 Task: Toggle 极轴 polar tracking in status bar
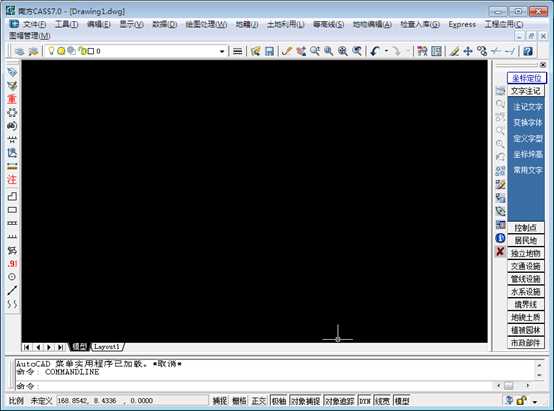pyautogui.click(x=279, y=401)
